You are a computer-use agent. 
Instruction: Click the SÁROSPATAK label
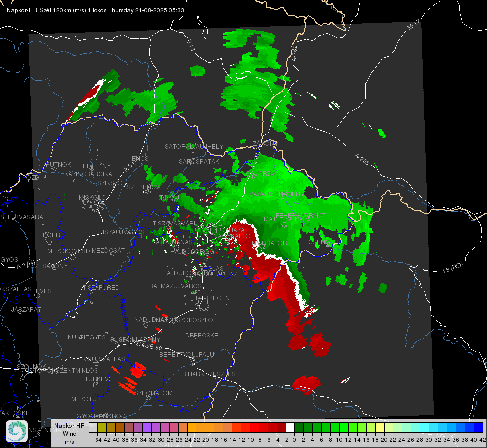pos(199,161)
